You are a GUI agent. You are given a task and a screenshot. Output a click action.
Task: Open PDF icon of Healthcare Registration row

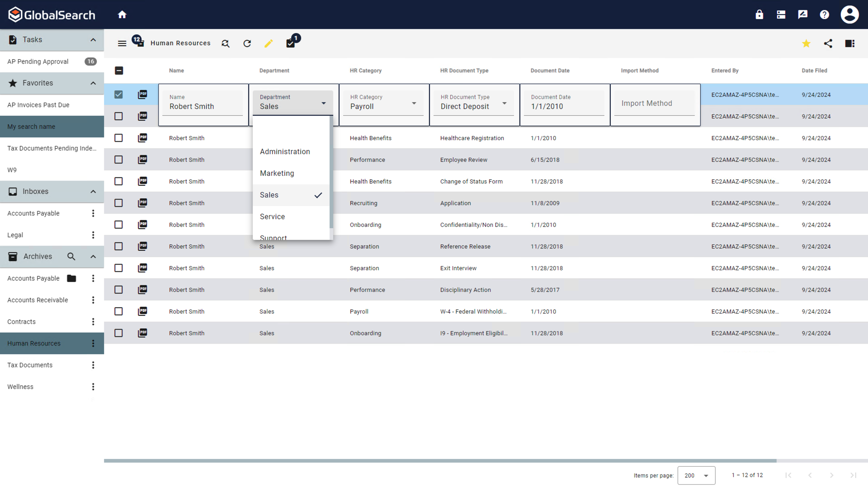point(142,138)
